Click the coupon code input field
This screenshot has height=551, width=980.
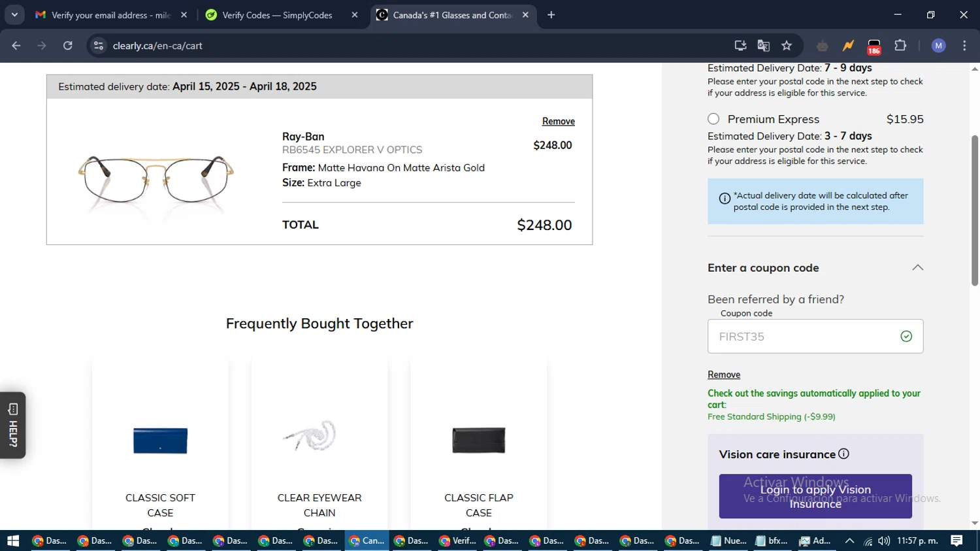click(x=804, y=337)
